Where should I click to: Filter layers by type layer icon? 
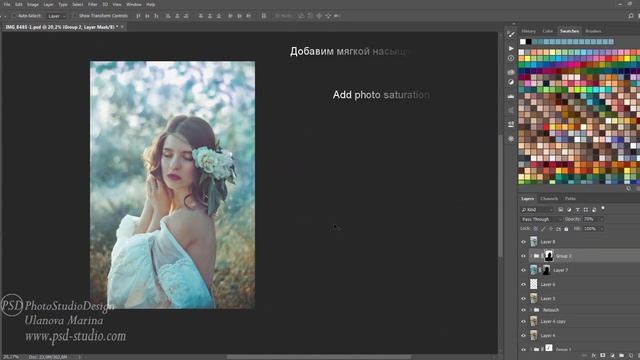[x=577, y=209]
